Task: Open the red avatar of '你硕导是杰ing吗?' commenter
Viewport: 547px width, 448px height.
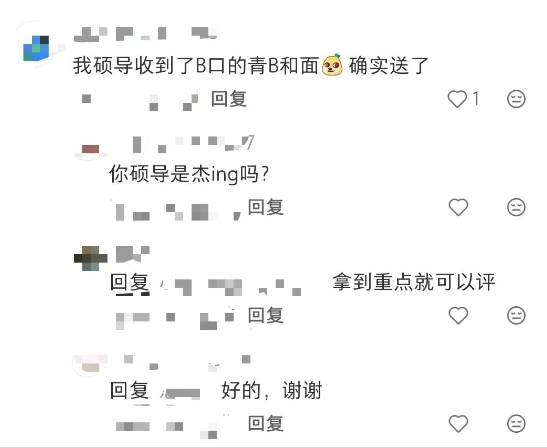Action: point(90,149)
